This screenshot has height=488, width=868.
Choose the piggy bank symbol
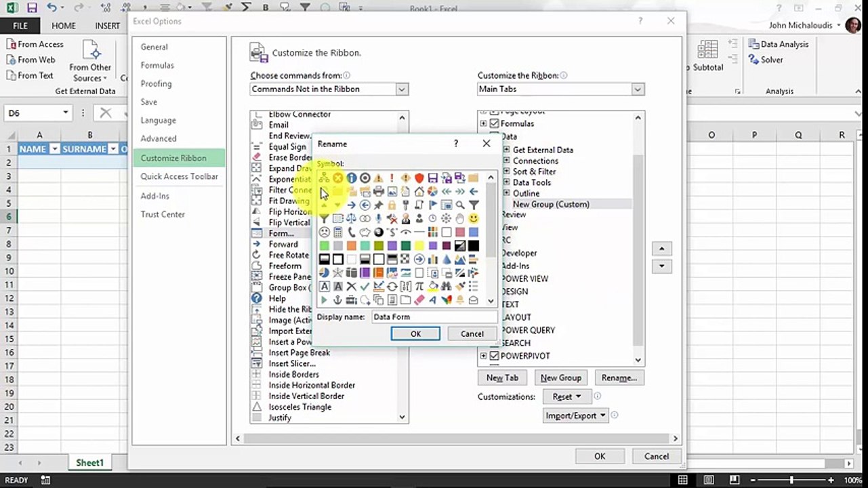(x=365, y=232)
